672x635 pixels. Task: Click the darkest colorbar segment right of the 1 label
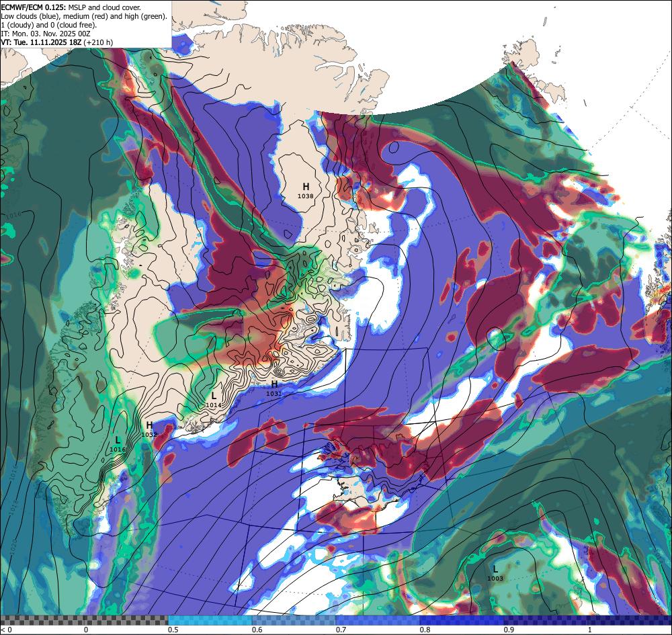(x=630, y=620)
